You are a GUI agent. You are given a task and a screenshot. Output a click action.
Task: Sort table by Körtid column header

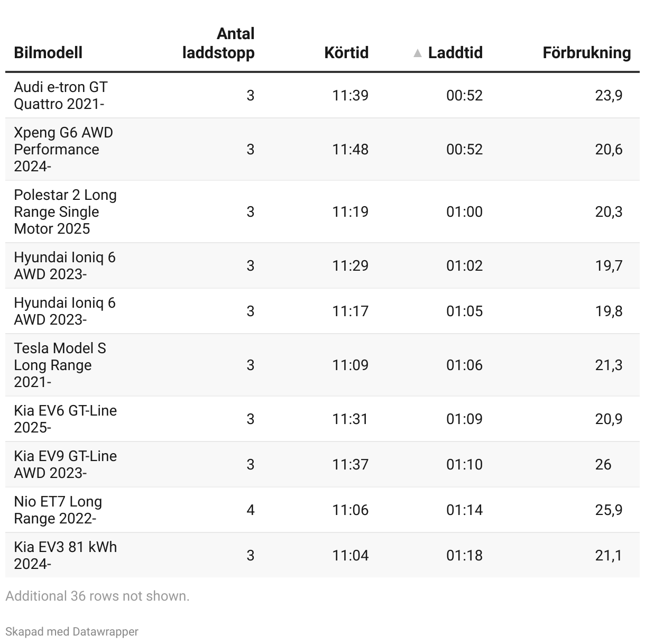[346, 52]
